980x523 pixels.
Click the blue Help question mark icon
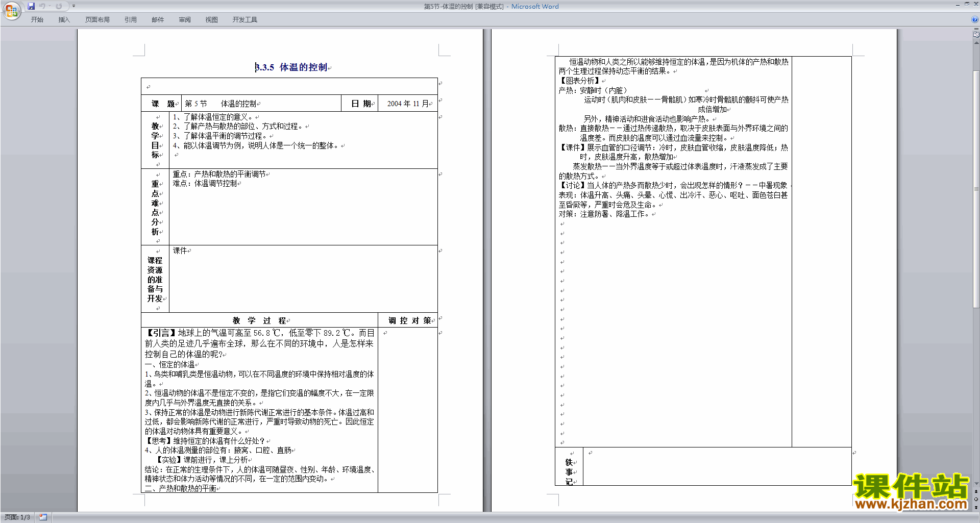(975, 19)
